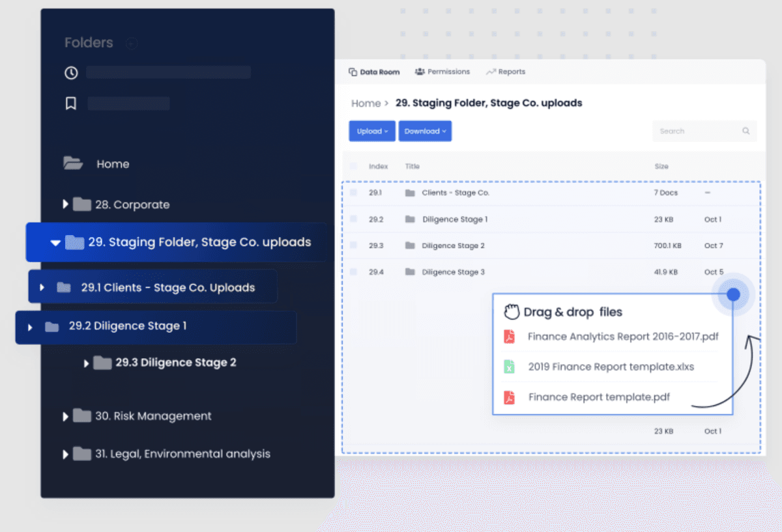Viewport: 782px width, 532px height.
Task: Click the bookmark icon in the sidebar
Action: [x=70, y=103]
